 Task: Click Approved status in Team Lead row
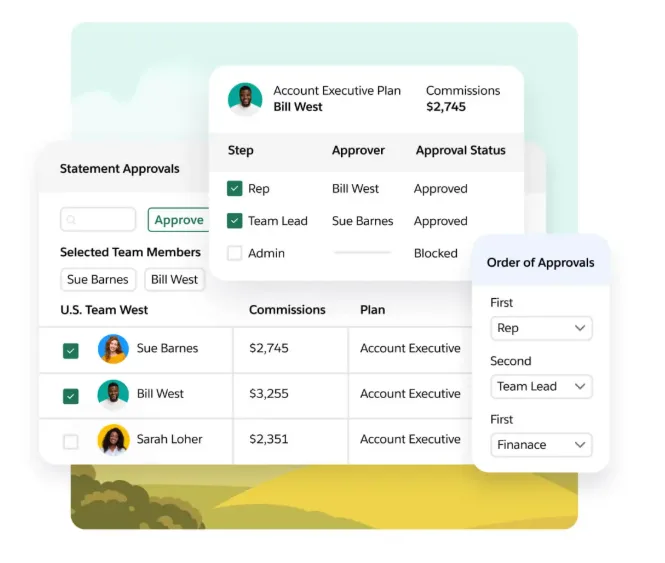coord(441,221)
